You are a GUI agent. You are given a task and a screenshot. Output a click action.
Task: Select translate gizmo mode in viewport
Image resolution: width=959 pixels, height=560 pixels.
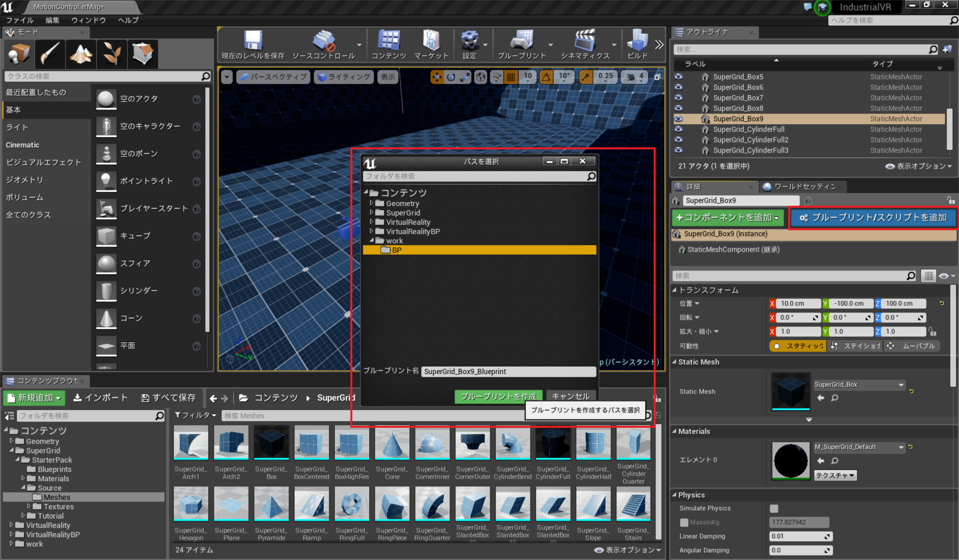point(437,77)
